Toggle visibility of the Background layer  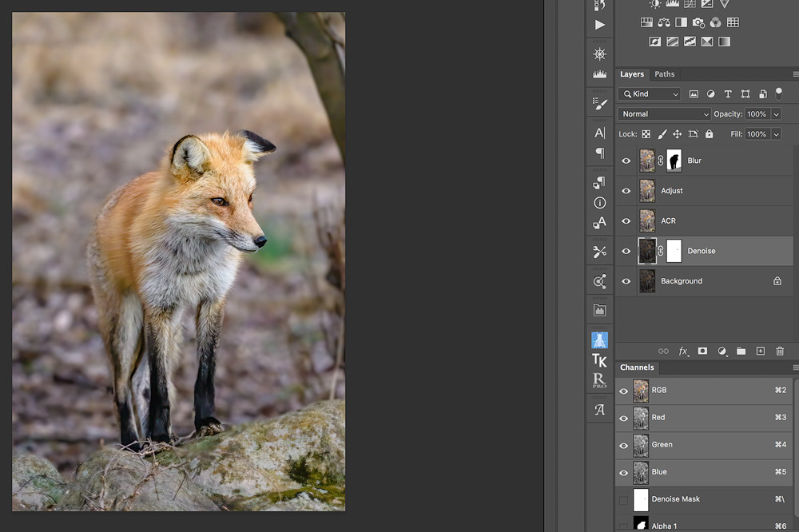(626, 281)
